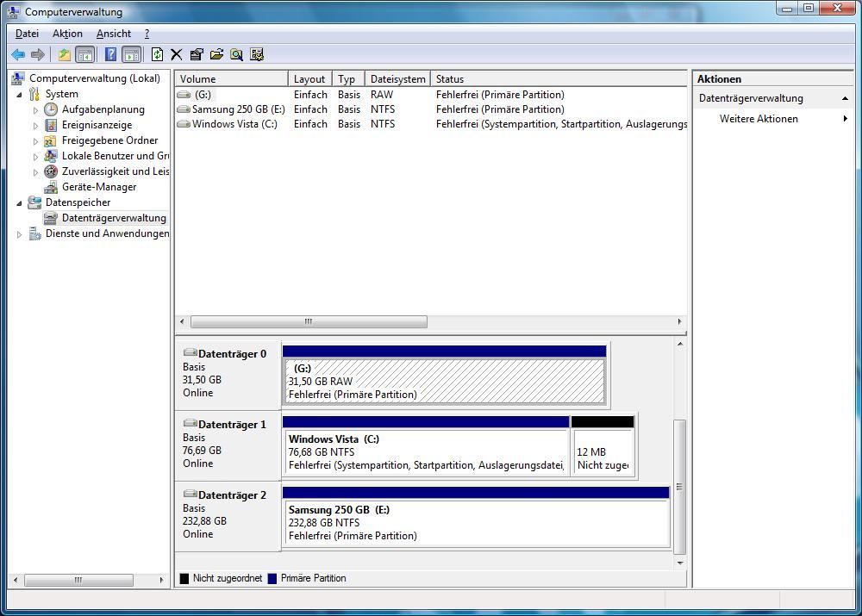This screenshot has height=616, width=862.
Task: Click the Ereignisanzeige icon in tree
Action: pos(51,125)
